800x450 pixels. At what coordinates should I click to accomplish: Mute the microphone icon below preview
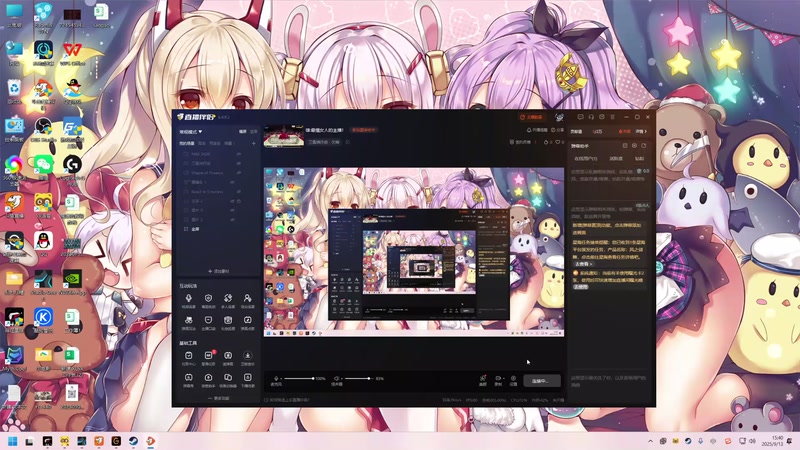[276, 379]
